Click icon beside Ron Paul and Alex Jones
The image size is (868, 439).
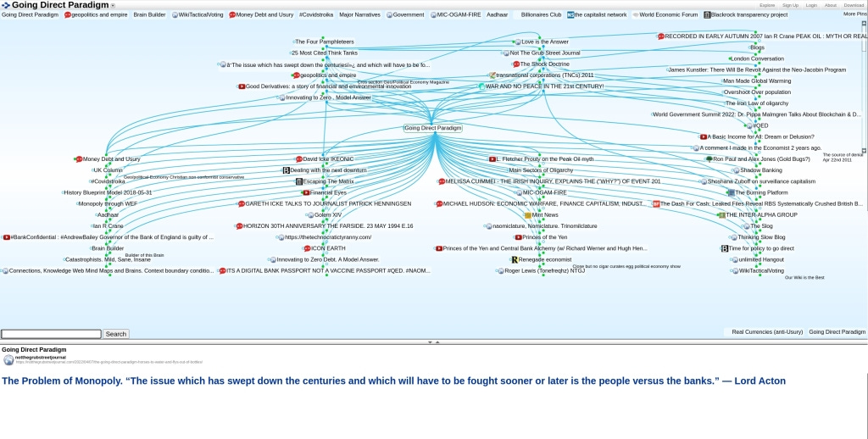(709, 158)
